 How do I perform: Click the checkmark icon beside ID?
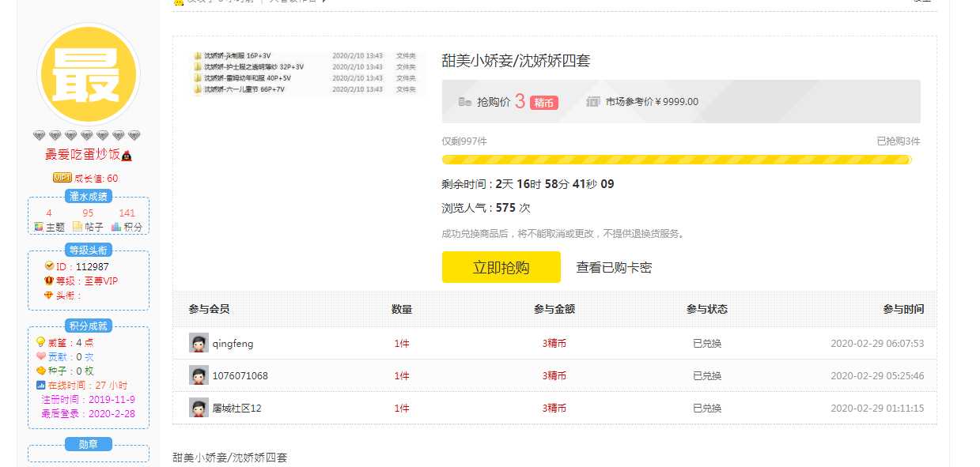coord(49,266)
